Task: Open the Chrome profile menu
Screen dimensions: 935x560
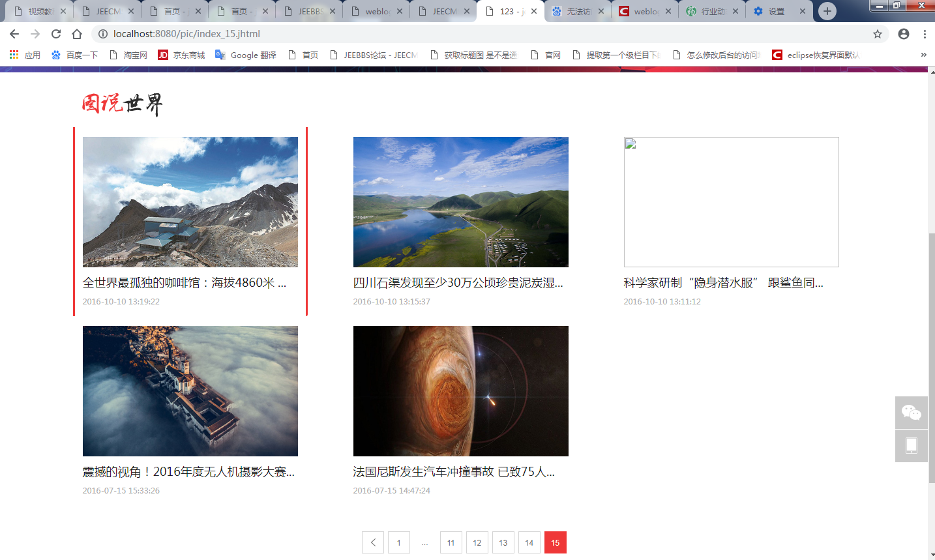Action: pyautogui.click(x=904, y=34)
